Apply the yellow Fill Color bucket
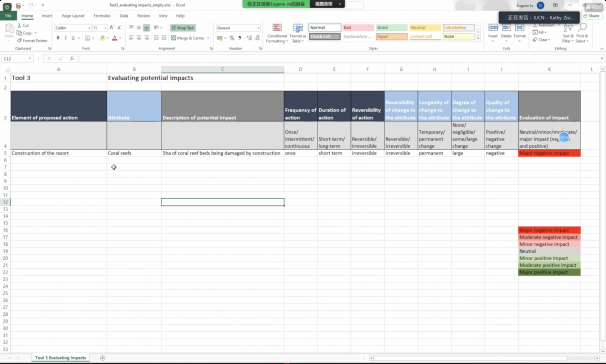This screenshot has height=364, width=606. point(102,38)
